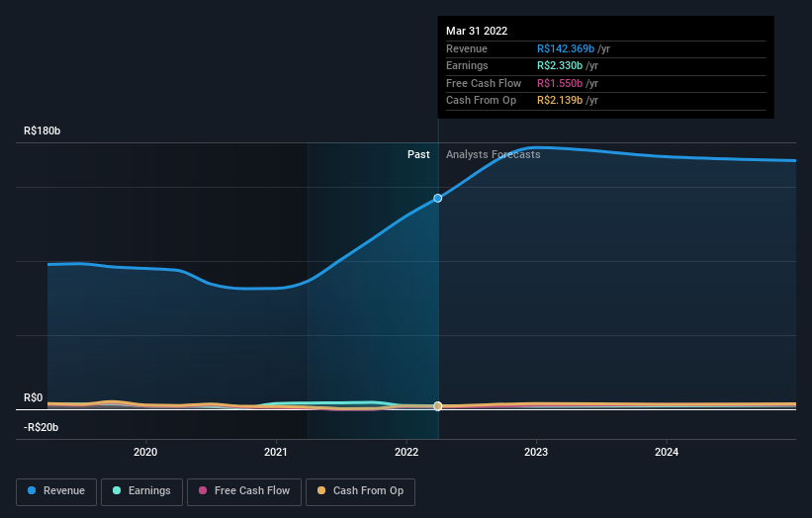Click the 2020 x-axis label
Screen dimensions: 812x518
[145, 453]
